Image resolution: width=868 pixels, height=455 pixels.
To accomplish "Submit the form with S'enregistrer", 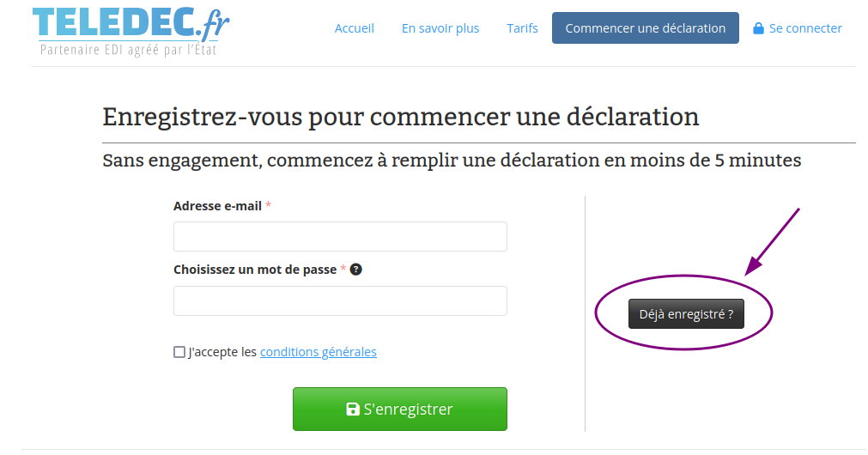I will 400,409.
